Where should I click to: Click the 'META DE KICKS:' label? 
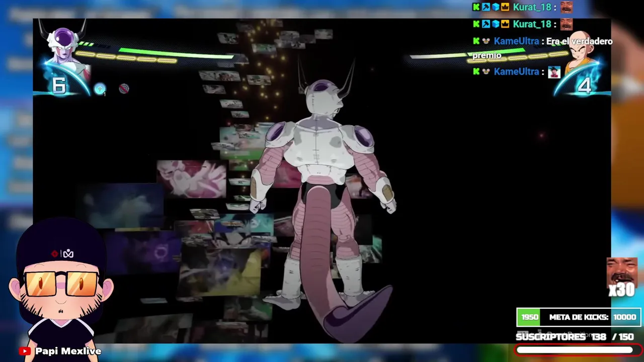pos(579,317)
